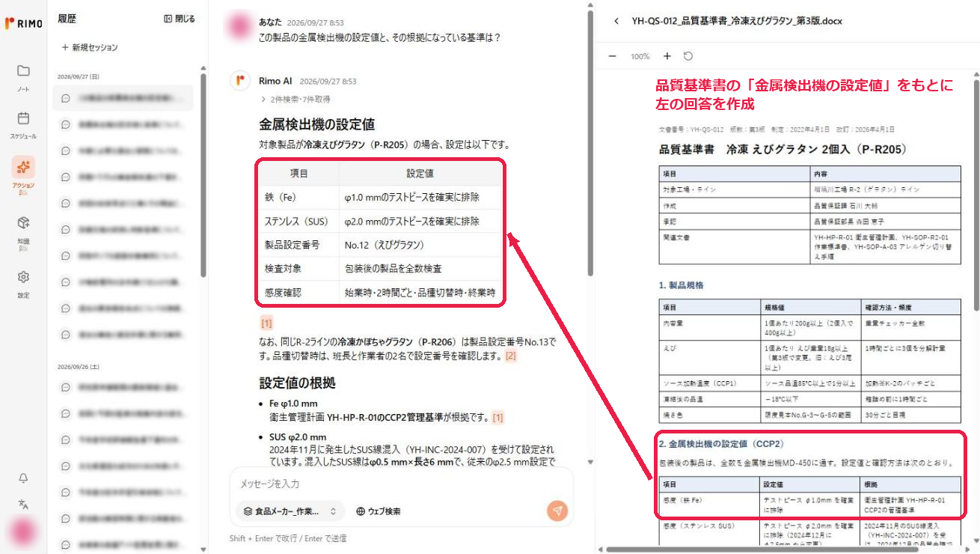980x554 pixels.
Task: Expand the 2件検索・7件取得 details
Action: [295, 99]
